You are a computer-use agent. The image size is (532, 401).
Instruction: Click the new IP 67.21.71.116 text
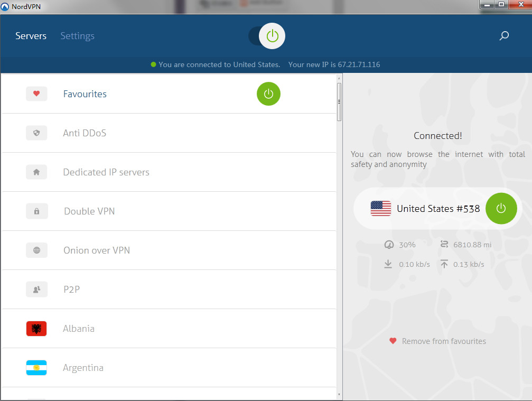(x=334, y=64)
